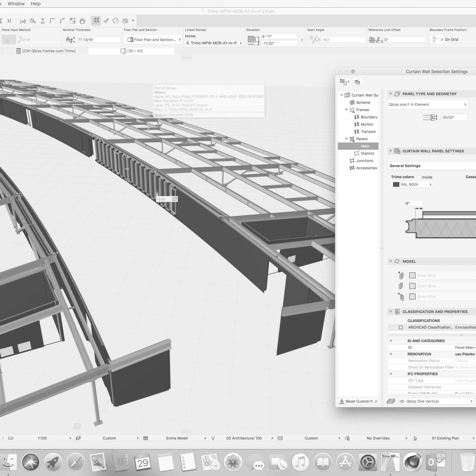Click the Accessories item icon
Viewport: 476px width, 476px height.
[352, 168]
